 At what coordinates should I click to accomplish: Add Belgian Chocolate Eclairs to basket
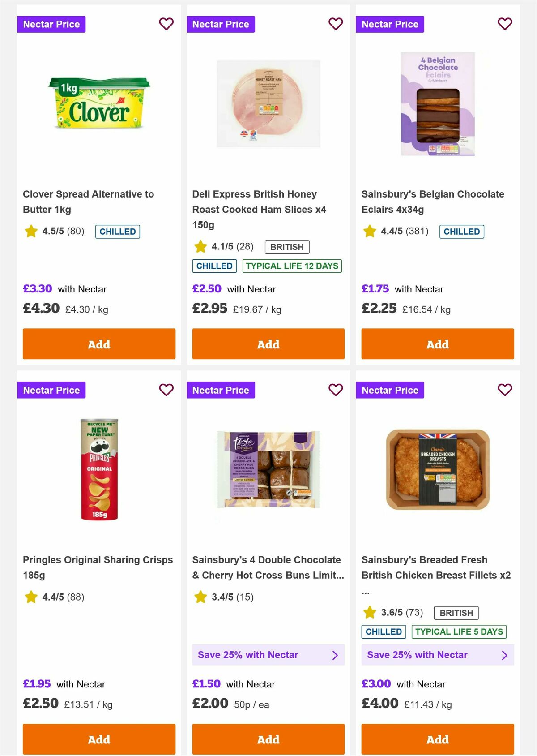click(x=437, y=344)
